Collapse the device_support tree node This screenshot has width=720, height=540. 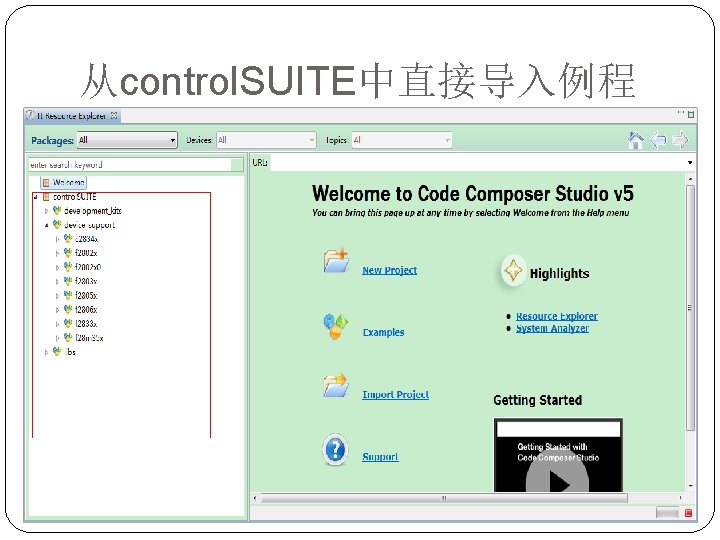point(46,225)
